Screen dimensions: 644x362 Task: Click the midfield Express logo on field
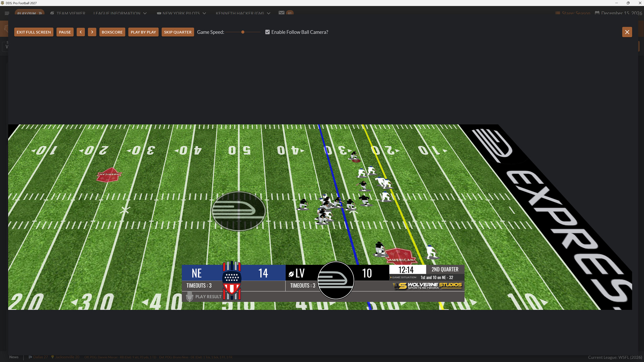239,211
